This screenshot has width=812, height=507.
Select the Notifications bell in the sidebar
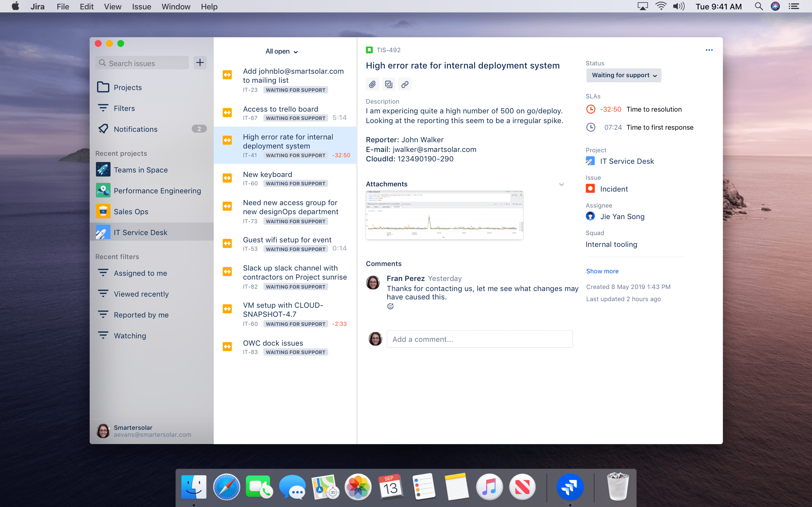103,129
